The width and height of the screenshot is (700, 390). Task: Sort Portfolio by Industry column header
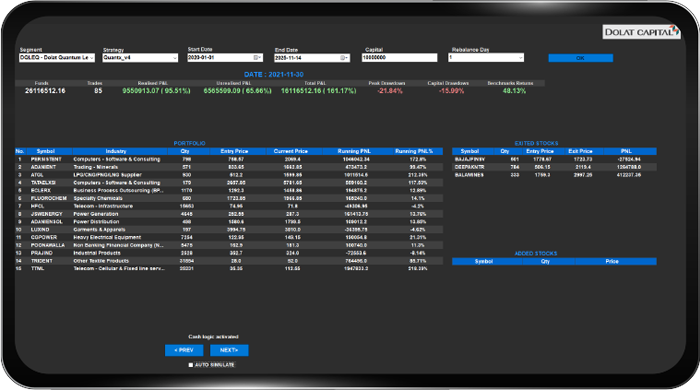116,151
